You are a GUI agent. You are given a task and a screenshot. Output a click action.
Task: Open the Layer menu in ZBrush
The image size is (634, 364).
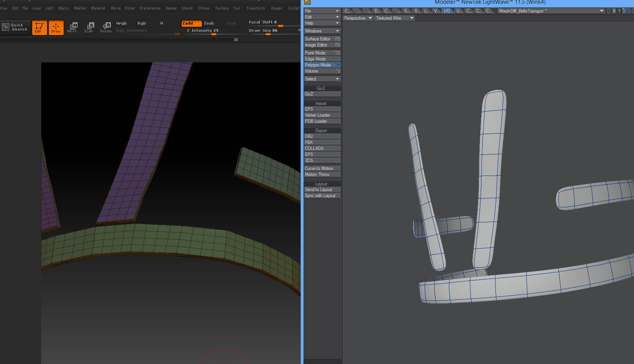tap(37, 8)
